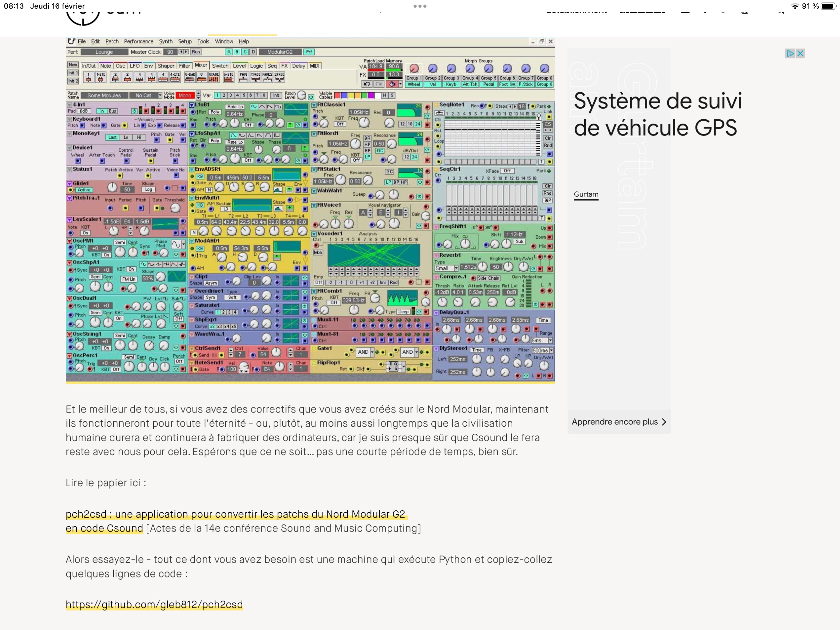This screenshot has height=630, width=840.
Task: Open the first AND logic dropdown in Gate1
Action: (x=372, y=352)
